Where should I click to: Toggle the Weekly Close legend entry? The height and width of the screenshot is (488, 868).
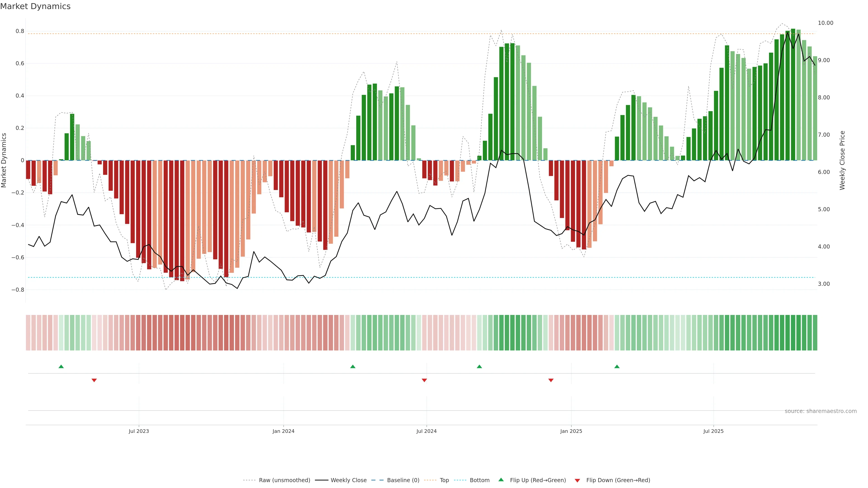(348, 480)
